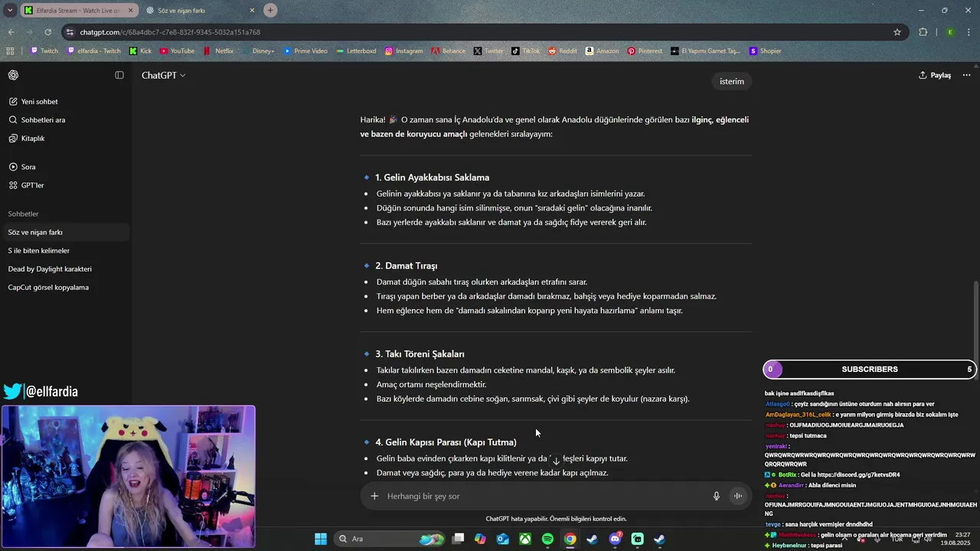Collapse the sidebar with the panel icon
The image size is (980, 551).
coord(119,75)
